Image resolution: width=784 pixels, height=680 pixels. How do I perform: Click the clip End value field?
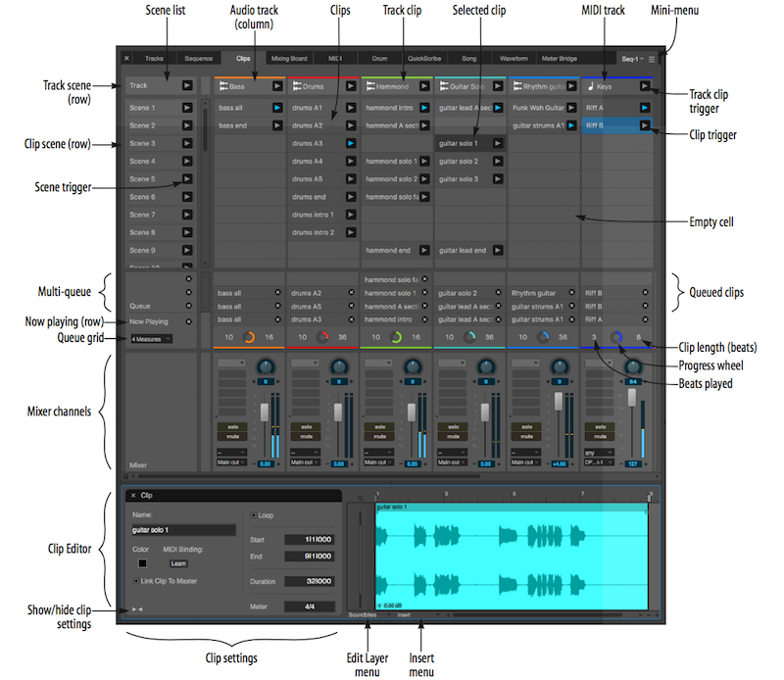click(x=310, y=556)
